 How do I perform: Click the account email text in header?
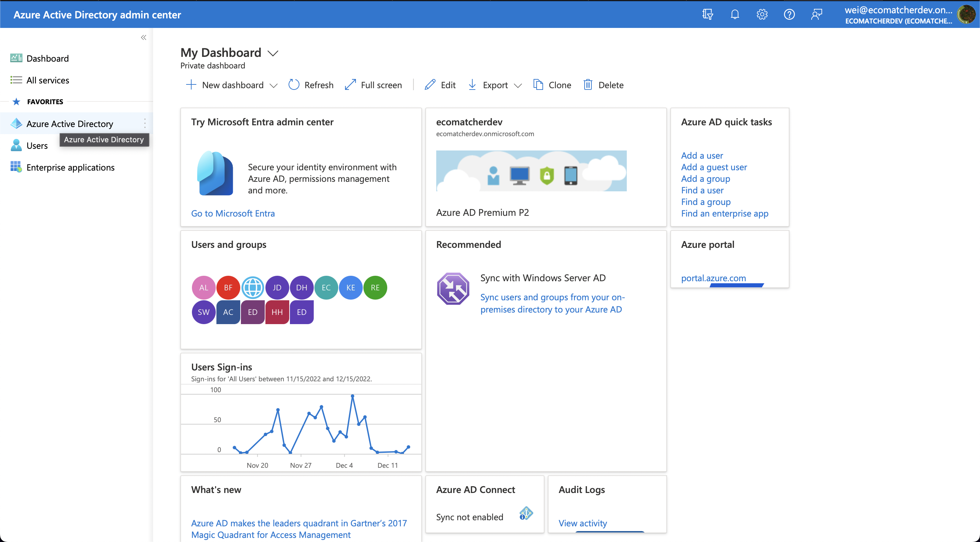point(898,10)
